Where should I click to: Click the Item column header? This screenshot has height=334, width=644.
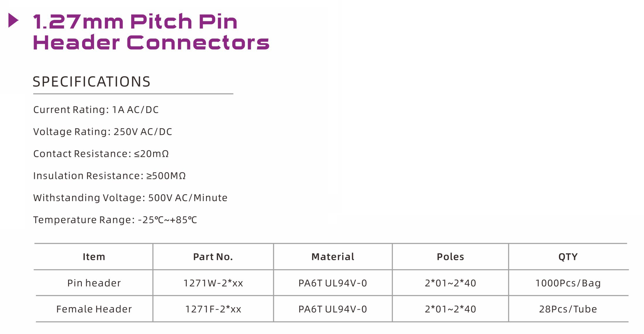[x=94, y=257]
